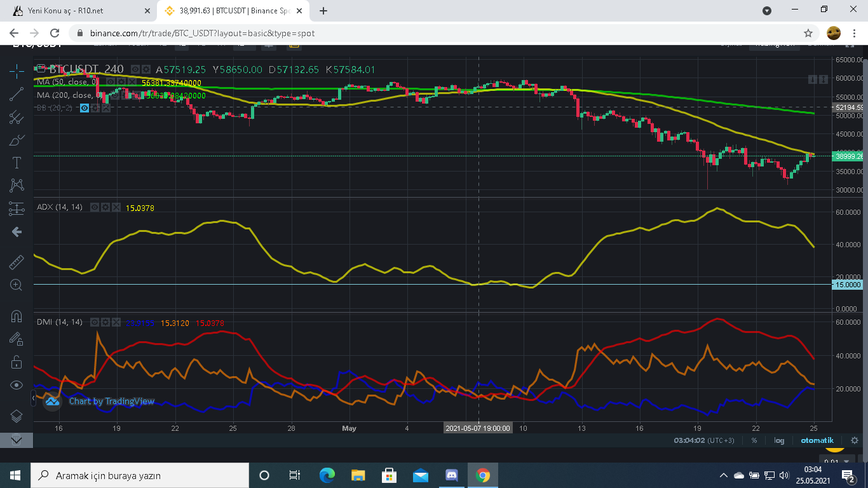Select the brush drawing tool

pyautogui.click(x=17, y=140)
